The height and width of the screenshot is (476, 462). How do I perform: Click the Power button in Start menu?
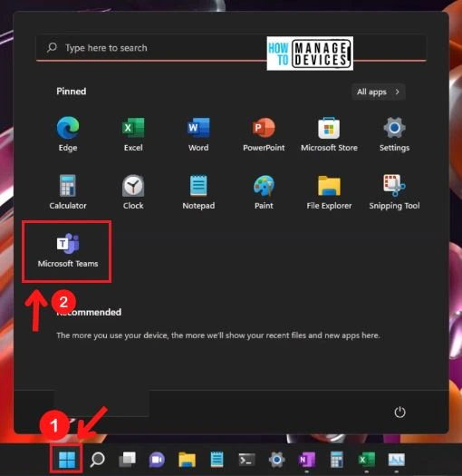399,412
